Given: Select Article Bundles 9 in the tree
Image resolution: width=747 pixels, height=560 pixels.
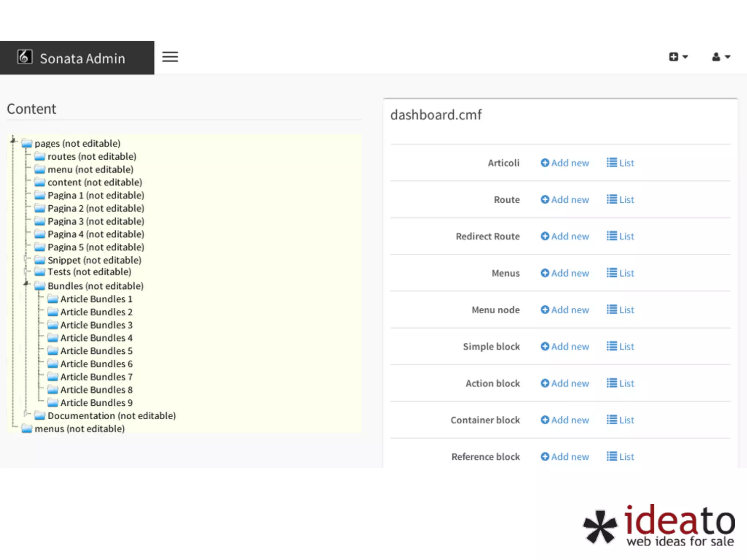Looking at the screenshot, I should 96,403.
